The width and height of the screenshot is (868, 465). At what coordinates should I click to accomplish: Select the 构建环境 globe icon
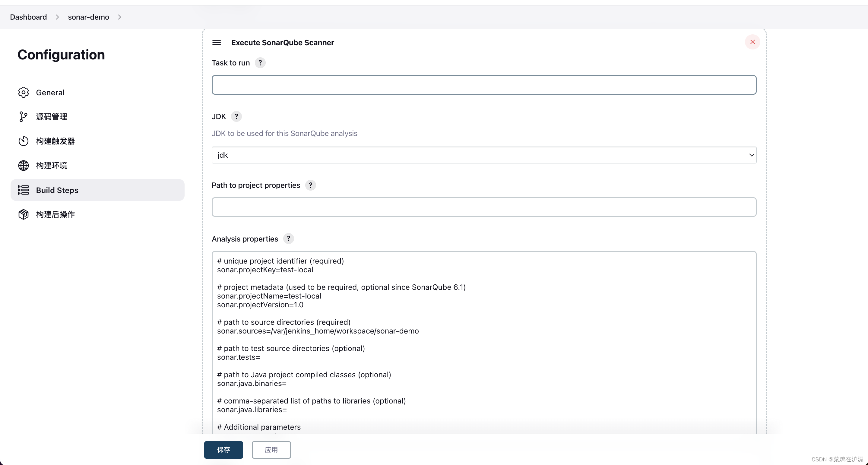click(23, 166)
